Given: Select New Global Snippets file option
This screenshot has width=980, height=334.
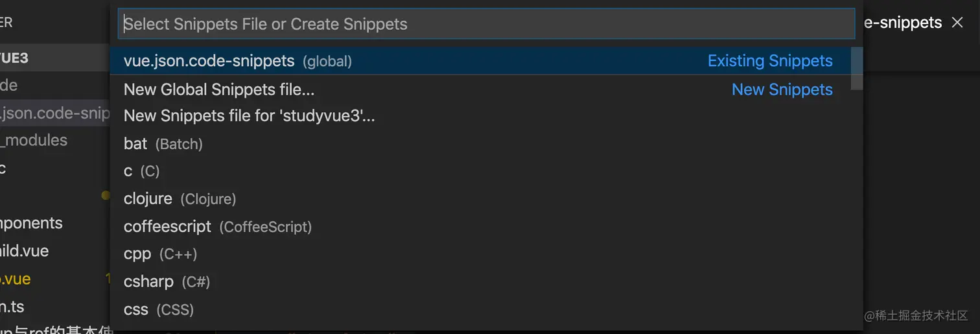Looking at the screenshot, I should 219,89.
